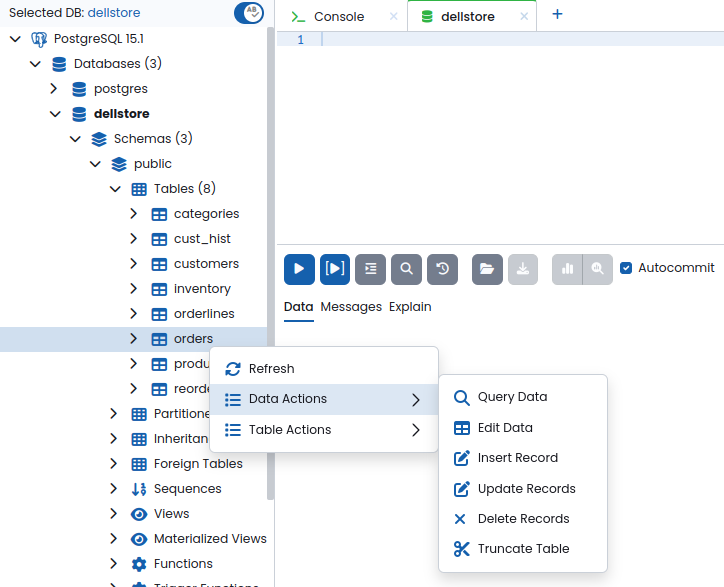Choose Refresh in the context menu
Image resolution: width=724 pixels, height=587 pixels.
(x=324, y=369)
